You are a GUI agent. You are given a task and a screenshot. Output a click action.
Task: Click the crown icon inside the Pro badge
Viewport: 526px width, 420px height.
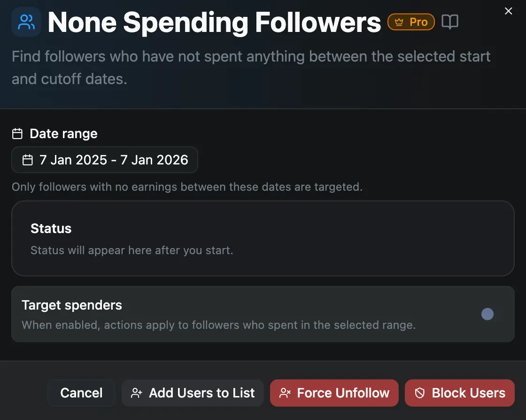[399, 22]
